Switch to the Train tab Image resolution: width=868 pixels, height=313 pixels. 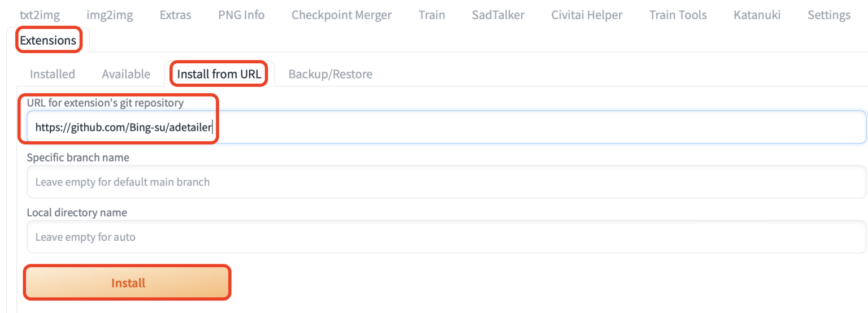[432, 15]
